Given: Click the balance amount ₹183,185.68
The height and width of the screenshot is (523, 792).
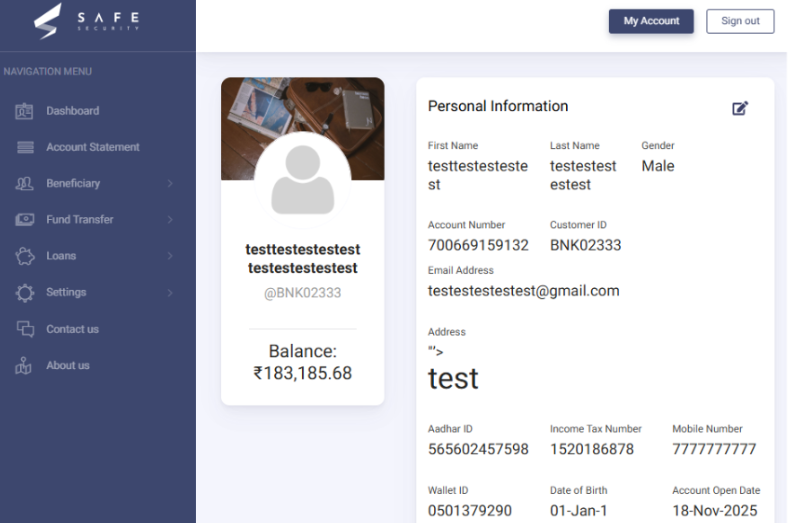Looking at the screenshot, I should tap(303, 373).
